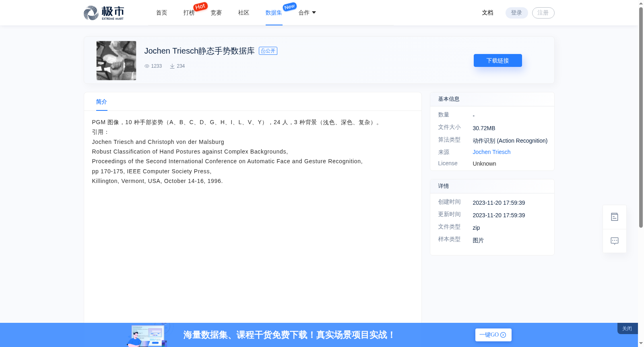Click the 动作识别 (Action Recognition) value
Viewport: 644px width, 347px height.
pyautogui.click(x=510, y=141)
